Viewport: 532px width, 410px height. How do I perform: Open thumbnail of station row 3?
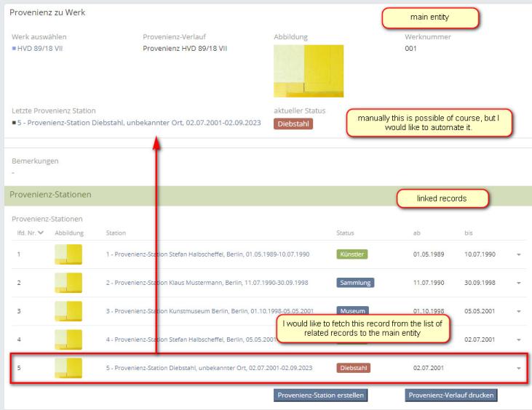(x=68, y=311)
